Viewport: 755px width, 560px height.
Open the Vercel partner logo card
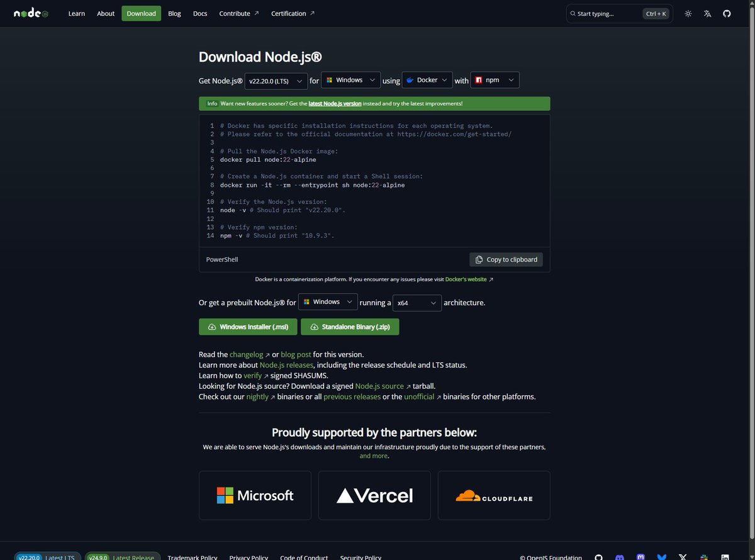pyautogui.click(x=374, y=495)
